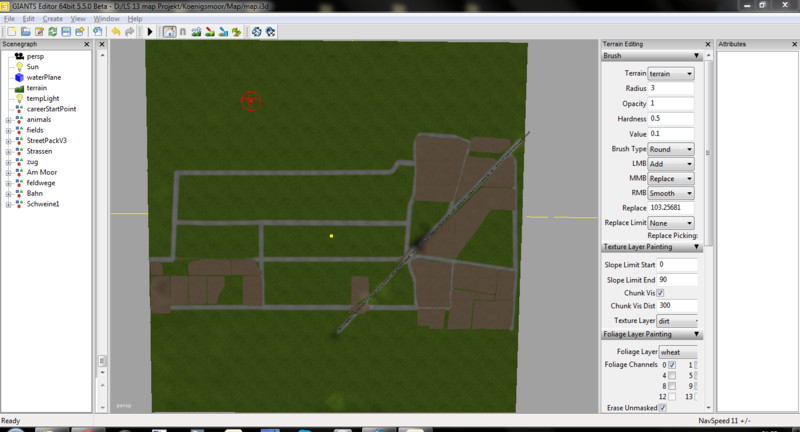Open the Window menu
800x432 pixels.
(x=107, y=19)
